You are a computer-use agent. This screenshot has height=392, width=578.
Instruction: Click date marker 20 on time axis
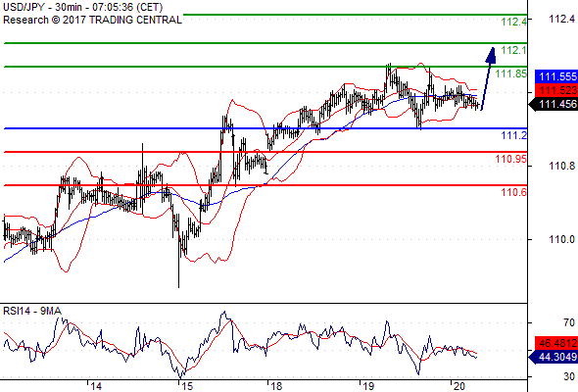click(458, 386)
